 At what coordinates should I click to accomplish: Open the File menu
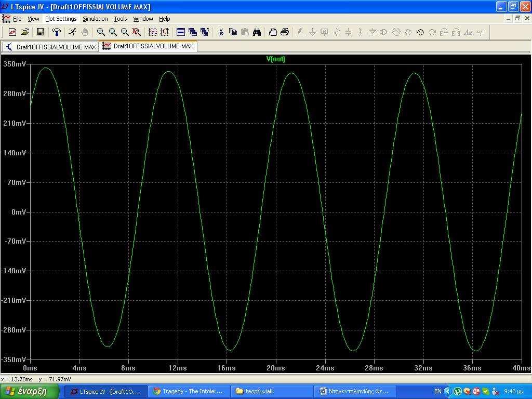(17, 19)
